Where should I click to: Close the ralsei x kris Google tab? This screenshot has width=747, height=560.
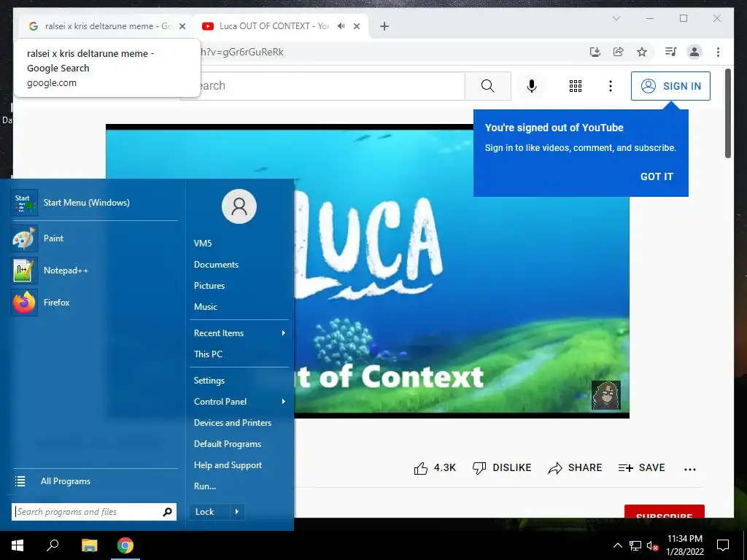coord(182,26)
